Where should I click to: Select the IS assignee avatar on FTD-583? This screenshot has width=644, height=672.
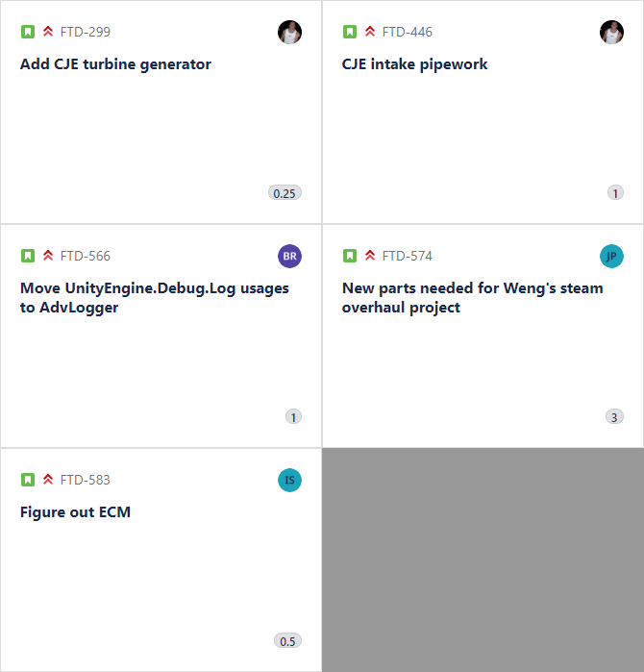point(289,480)
